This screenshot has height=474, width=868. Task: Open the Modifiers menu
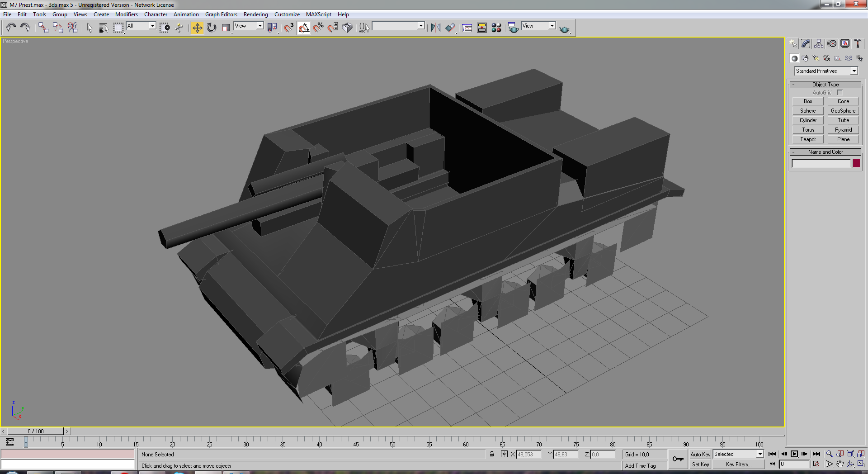(127, 14)
